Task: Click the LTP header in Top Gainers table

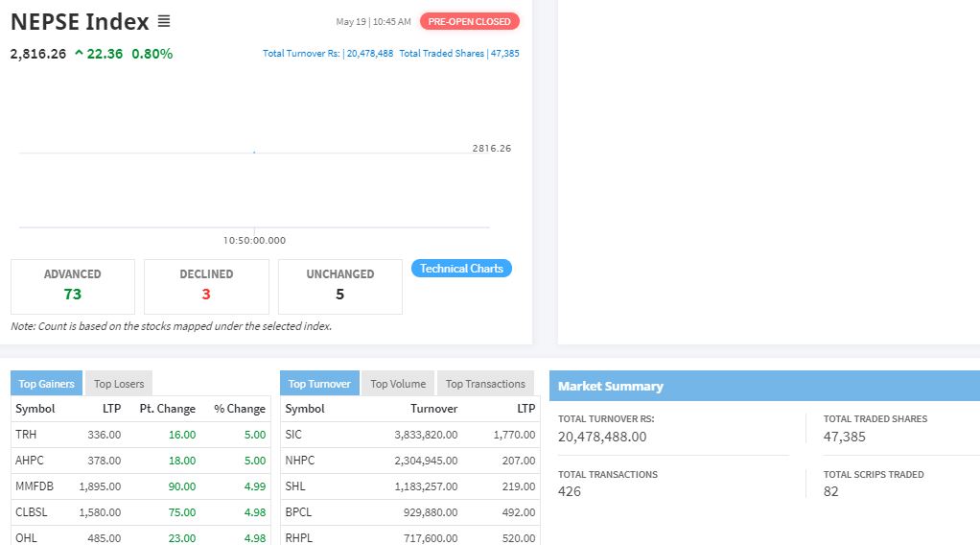Action: pos(111,409)
